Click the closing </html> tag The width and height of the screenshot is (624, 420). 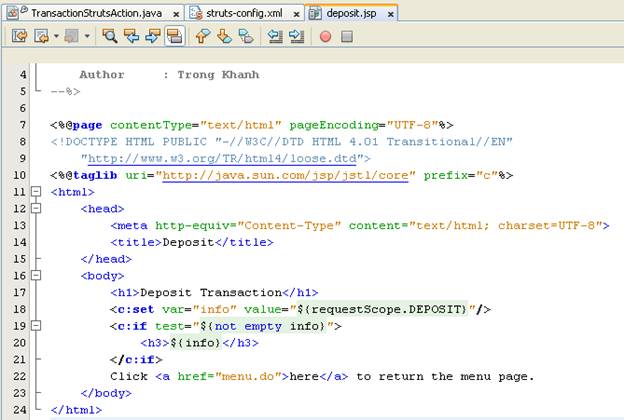click(76, 410)
